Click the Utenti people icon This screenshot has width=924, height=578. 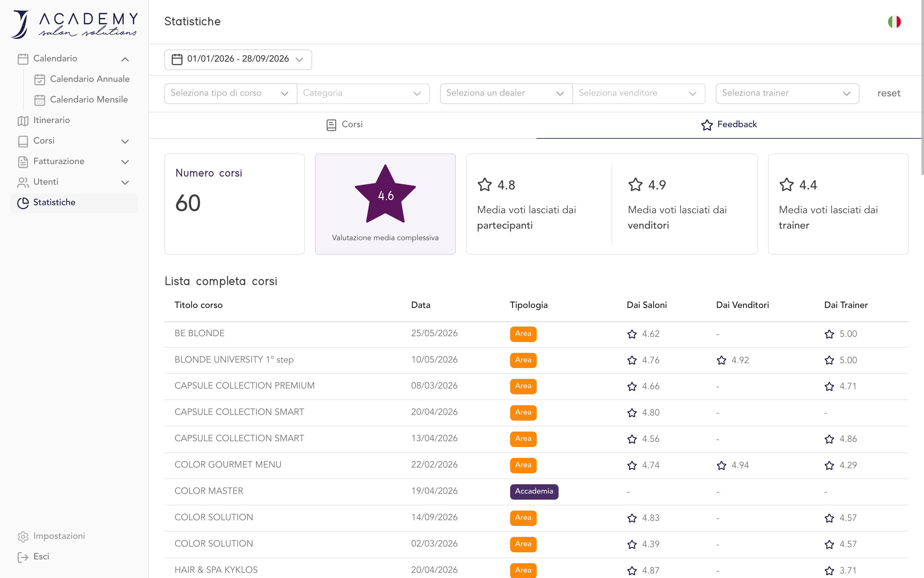pos(23,183)
